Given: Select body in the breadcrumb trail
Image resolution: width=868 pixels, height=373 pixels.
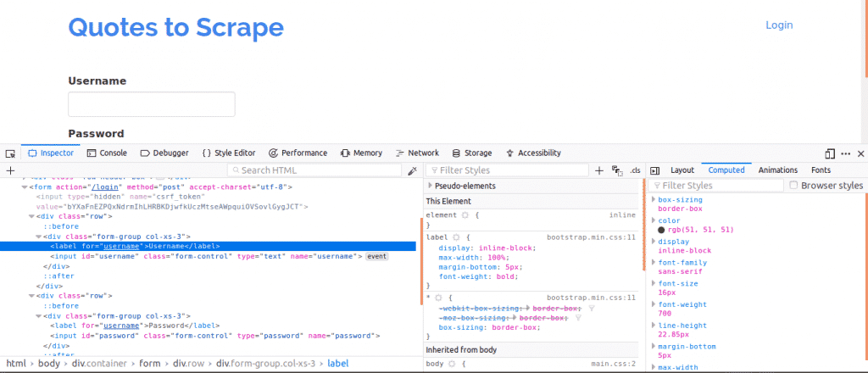Looking at the screenshot, I should 48,364.
